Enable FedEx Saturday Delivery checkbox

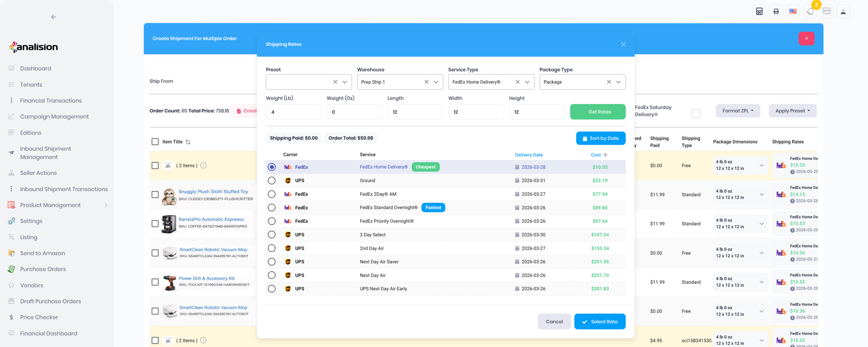(x=696, y=114)
